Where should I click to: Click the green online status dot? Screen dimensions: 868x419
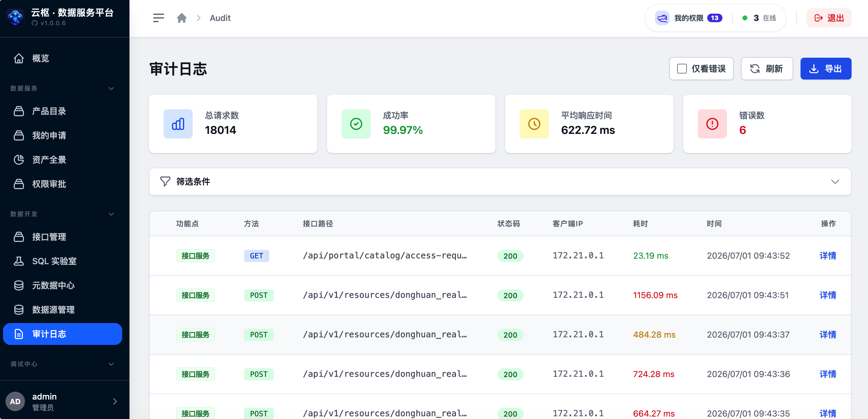745,18
